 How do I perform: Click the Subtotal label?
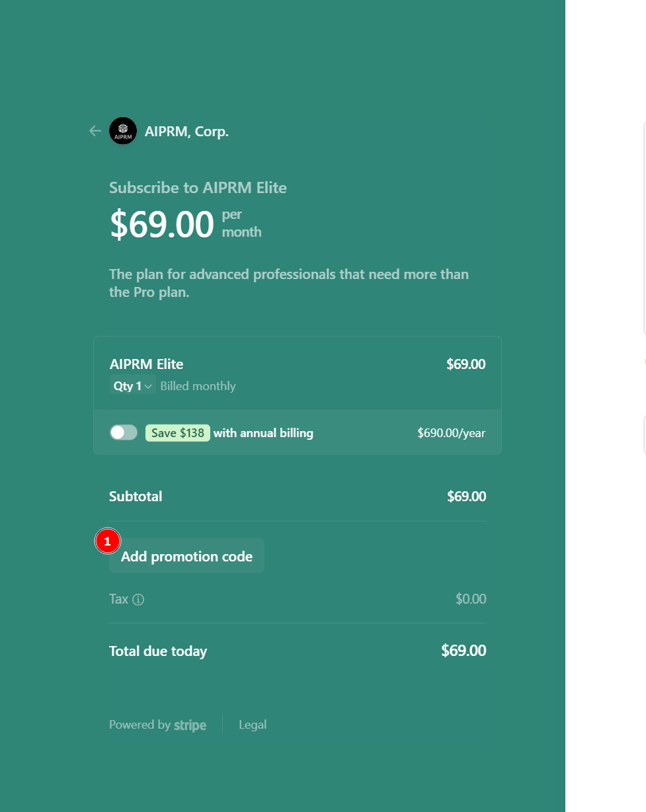pos(136,496)
